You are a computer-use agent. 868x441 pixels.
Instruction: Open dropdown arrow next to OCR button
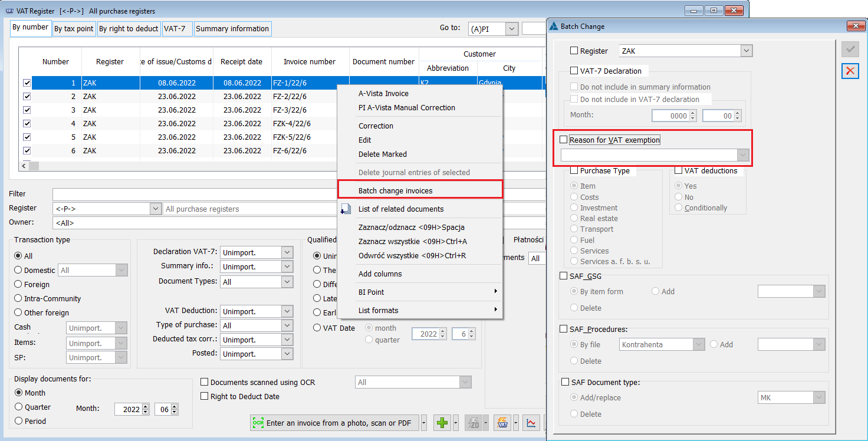click(x=424, y=423)
